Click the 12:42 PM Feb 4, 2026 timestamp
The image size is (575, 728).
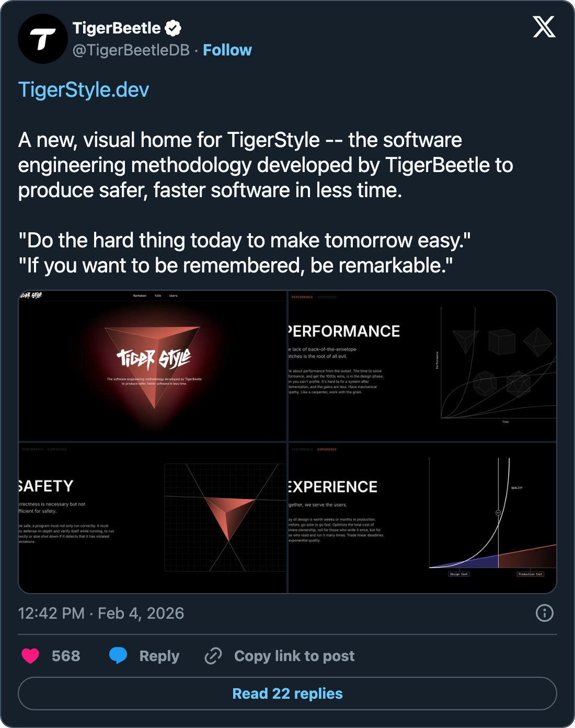point(101,613)
